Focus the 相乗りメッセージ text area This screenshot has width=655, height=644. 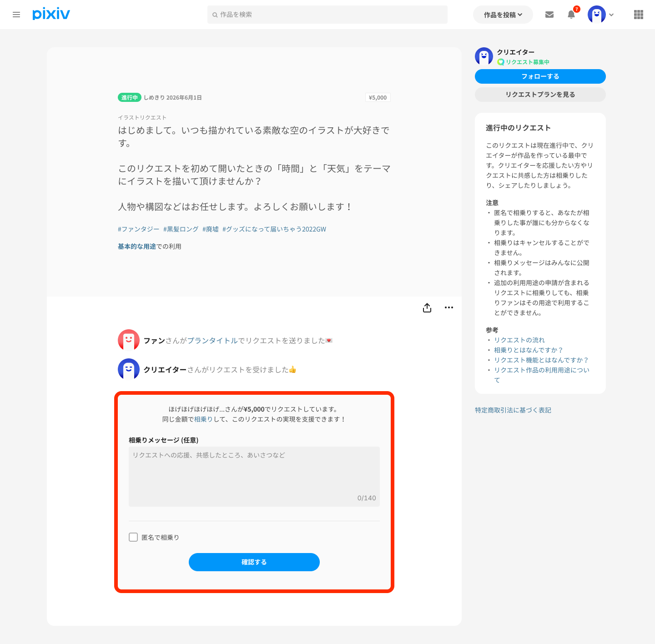click(x=254, y=477)
